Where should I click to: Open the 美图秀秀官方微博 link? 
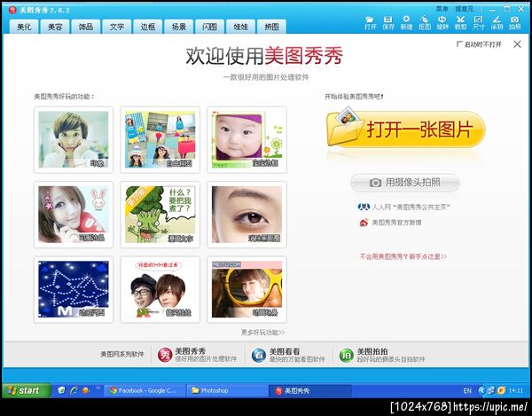[x=396, y=223]
